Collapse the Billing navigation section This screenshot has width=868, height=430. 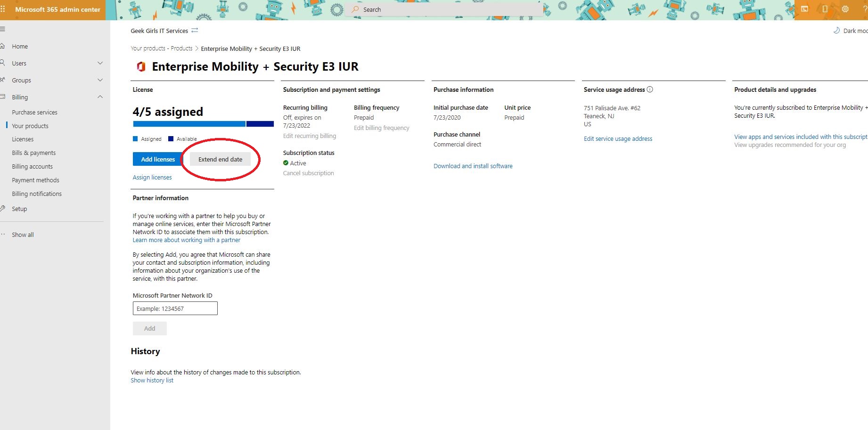[100, 97]
